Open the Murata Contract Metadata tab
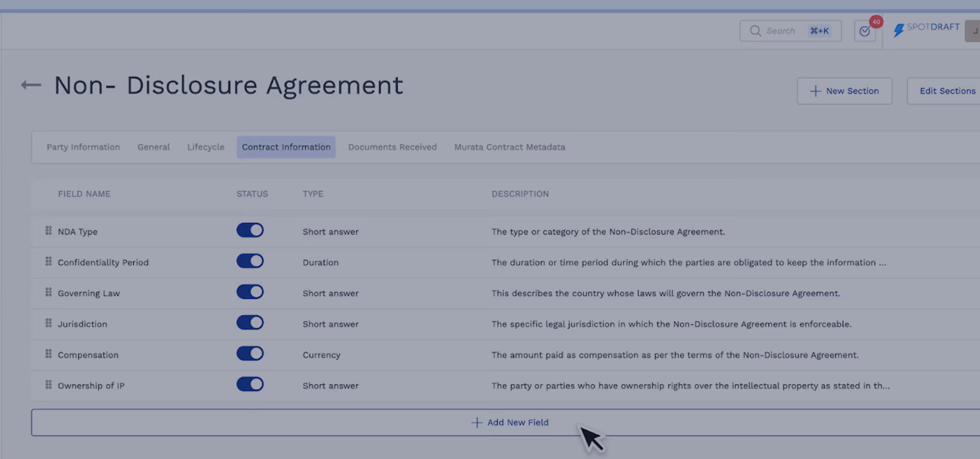This screenshot has height=459, width=980. pyautogui.click(x=510, y=147)
